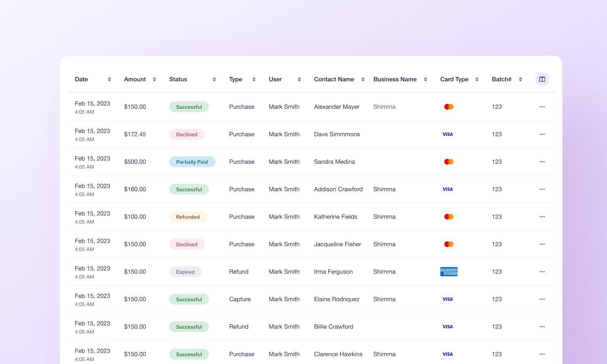Click the Visa icon on Dave Simmmons' row
Image resolution: width=607 pixels, height=364 pixels.
pos(447,134)
